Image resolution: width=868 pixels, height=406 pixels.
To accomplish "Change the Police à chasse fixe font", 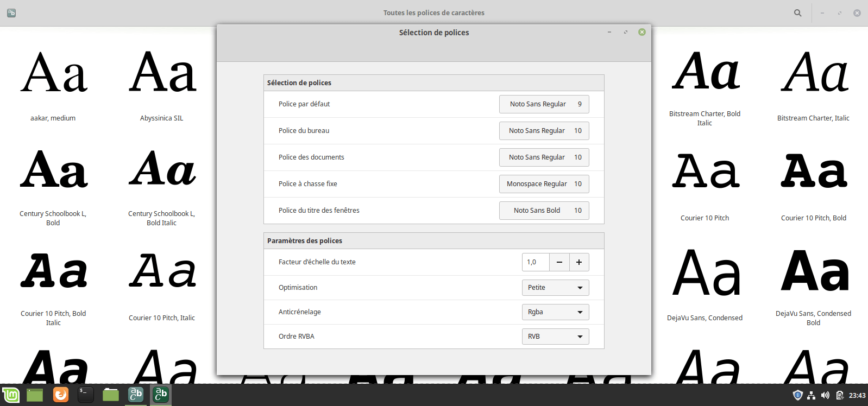I will tap(544, 184).
